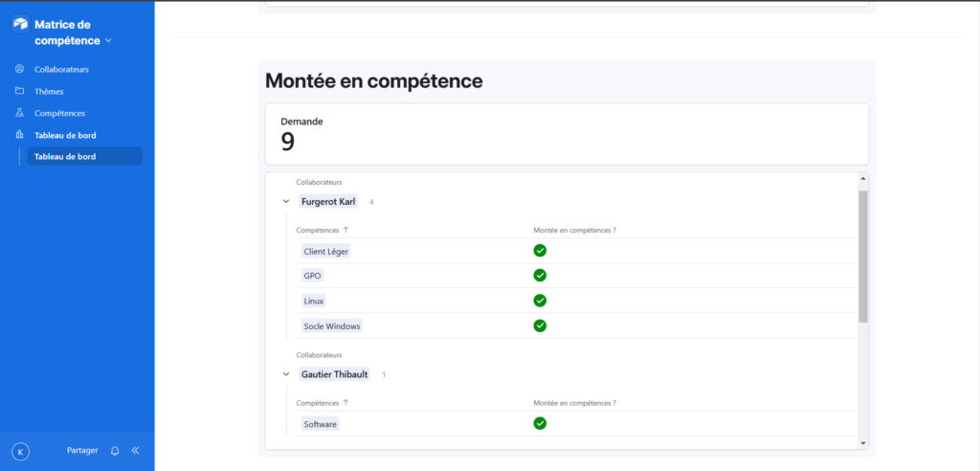Click the Collaborateurs person icon

pyautogui.click(x=19, y=69)
